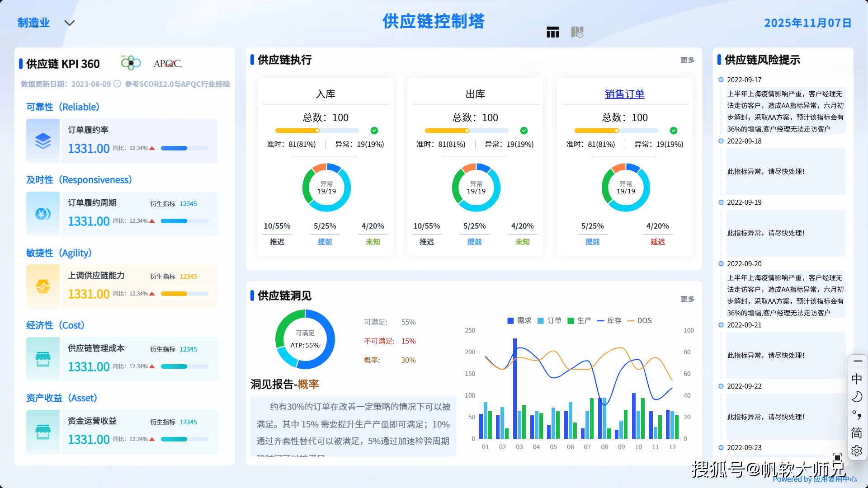This screenshot has height=488, width=868.
Task: Click the 上调供应链能力 orange progress bar
Action: (x=184, y=294)
